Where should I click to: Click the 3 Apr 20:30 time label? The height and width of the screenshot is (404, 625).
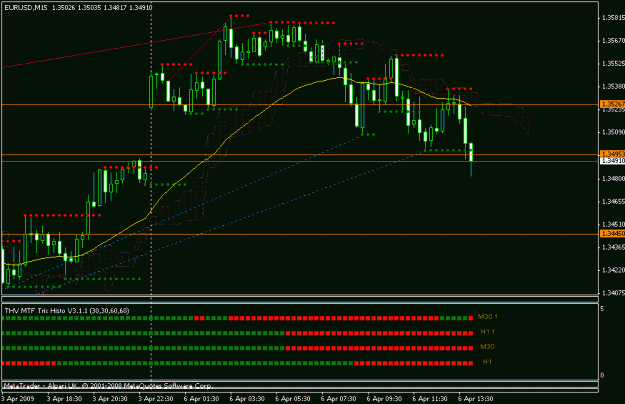[x=110, y=398]
